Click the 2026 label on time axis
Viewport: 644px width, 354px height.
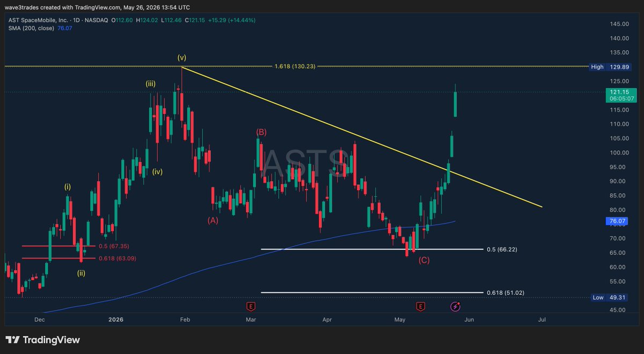point(116,320)
